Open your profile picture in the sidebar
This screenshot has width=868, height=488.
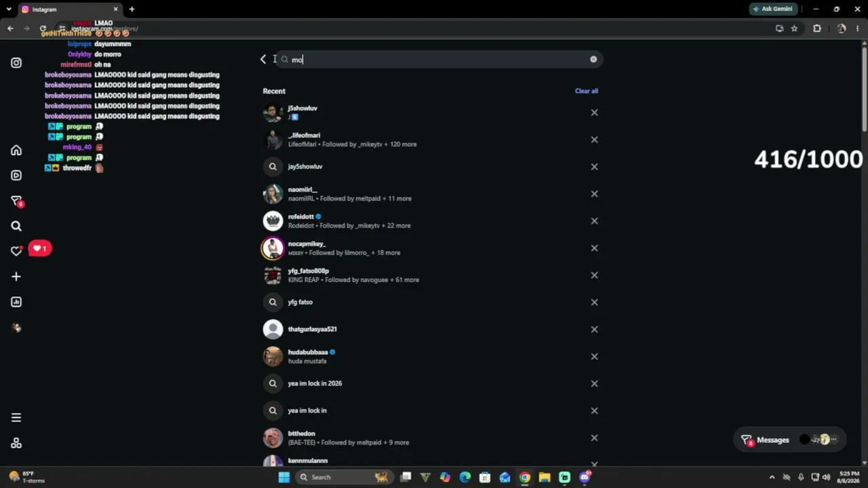(16, 328)
